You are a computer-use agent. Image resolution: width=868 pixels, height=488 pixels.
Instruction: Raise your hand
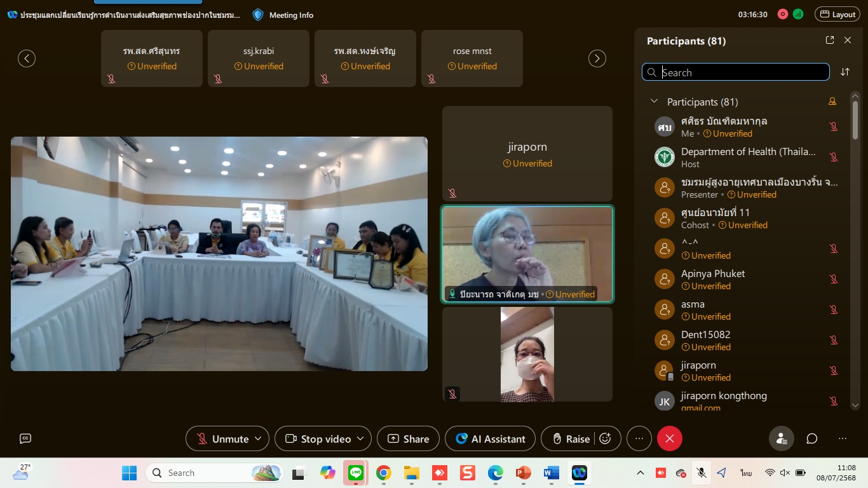tap(570, 438)
